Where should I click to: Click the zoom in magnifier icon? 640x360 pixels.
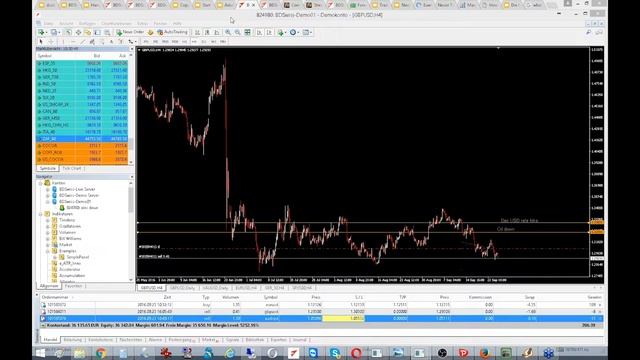[228, 32]
